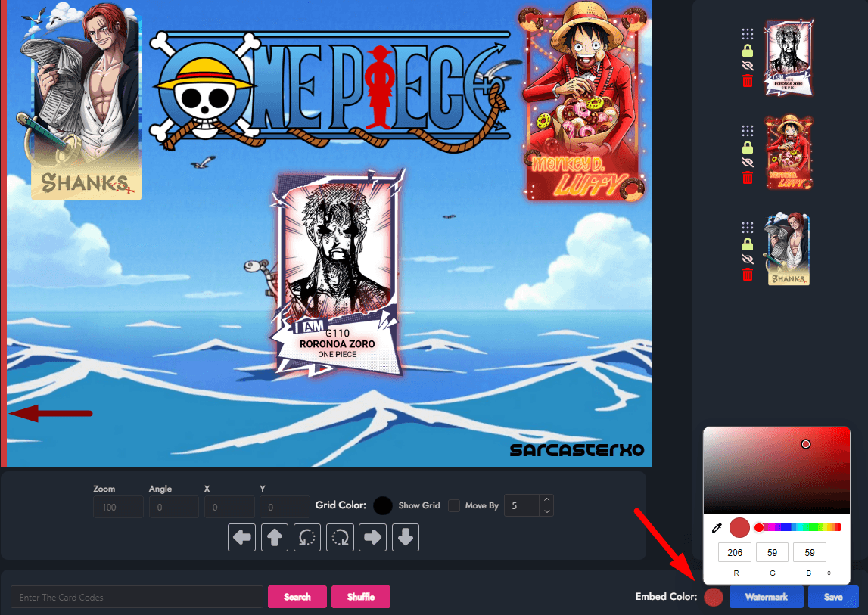This screenshot has height=615, width=868.
Task: Click the Watermark button
Action: point(766,597)
